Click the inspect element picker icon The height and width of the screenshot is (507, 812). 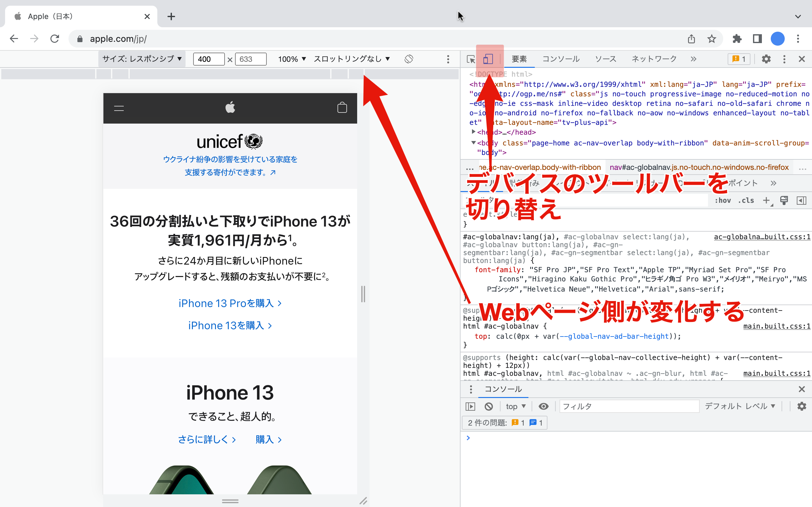(x=471, y=59)
